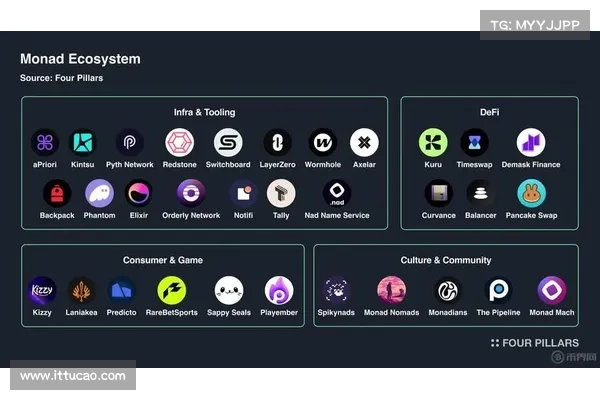Image resolution: width=600 pixels, height=400 pixels.
Task: Click the Demask Finance label
Action: tap(531, 165)
